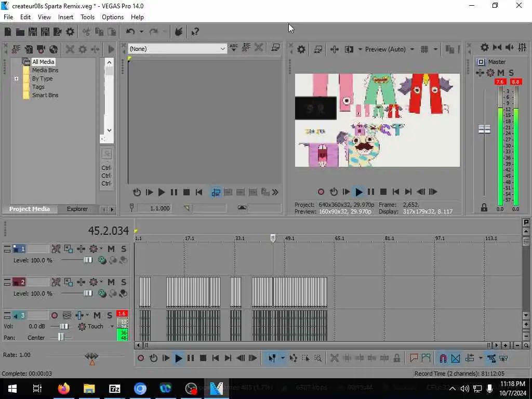Click Record in the timeline transport
The width and height of the screenshot is (532, 399).
pos(141,358)
